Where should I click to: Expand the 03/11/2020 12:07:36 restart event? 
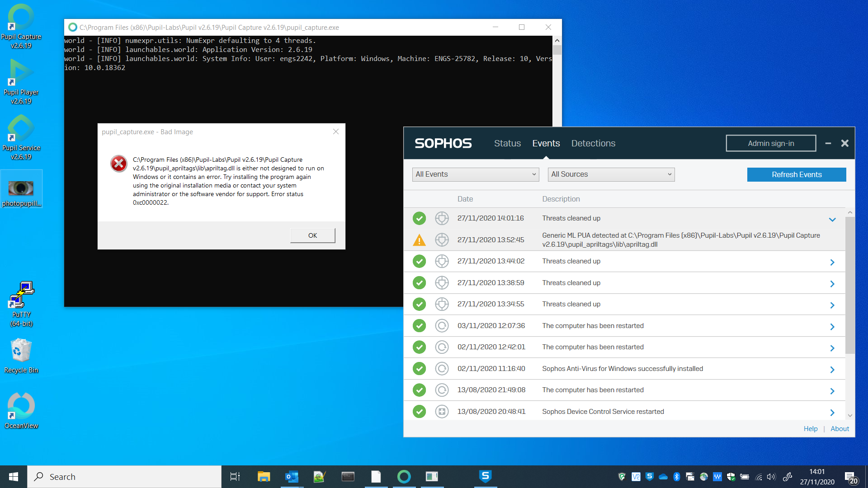click(832, 327)
